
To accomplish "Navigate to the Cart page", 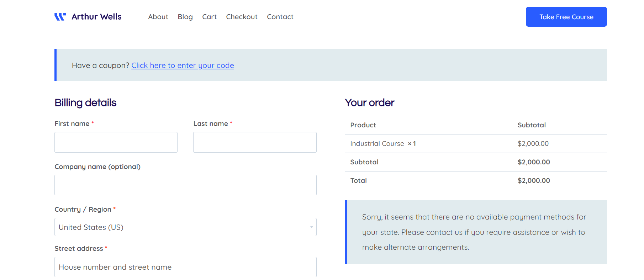I will point(209,17).
